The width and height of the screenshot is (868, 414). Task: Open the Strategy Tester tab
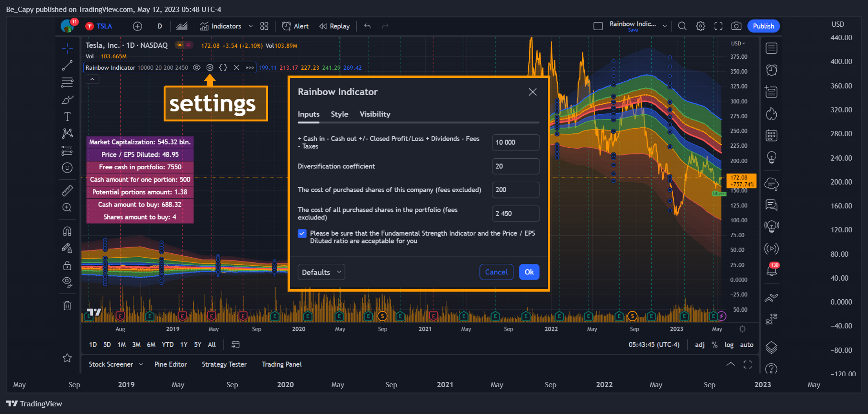click(224, 364)
